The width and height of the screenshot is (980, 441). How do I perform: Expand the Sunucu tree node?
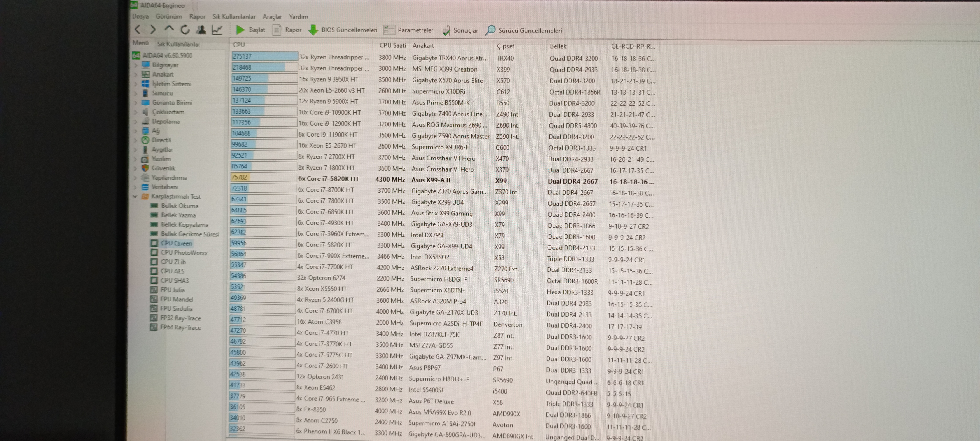(x=136, y=93)
